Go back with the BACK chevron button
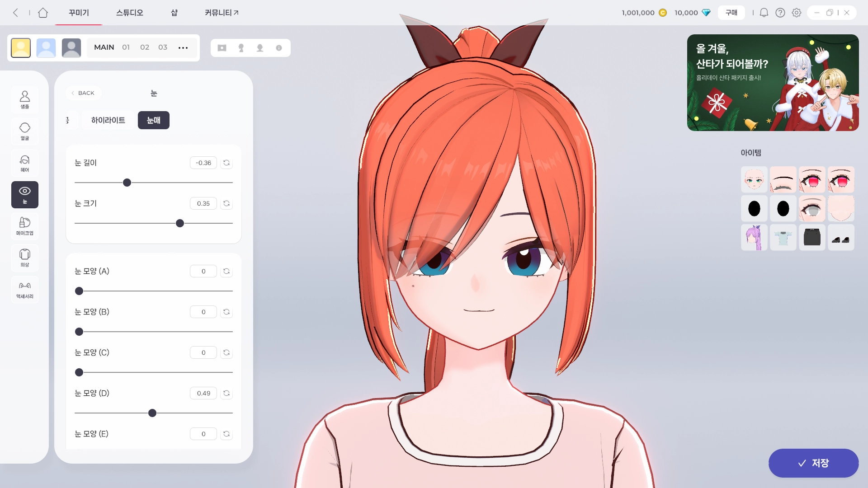The image size is (868, 488). click(x=83, y=93)
